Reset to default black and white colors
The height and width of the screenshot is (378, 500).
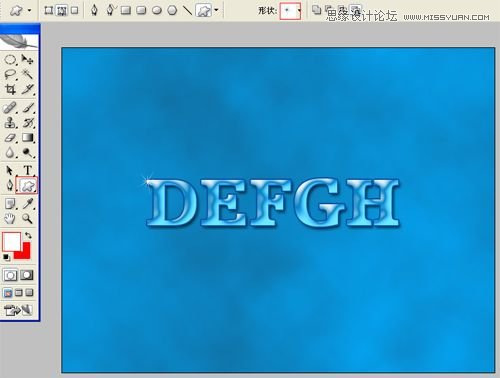pos(6,257)
